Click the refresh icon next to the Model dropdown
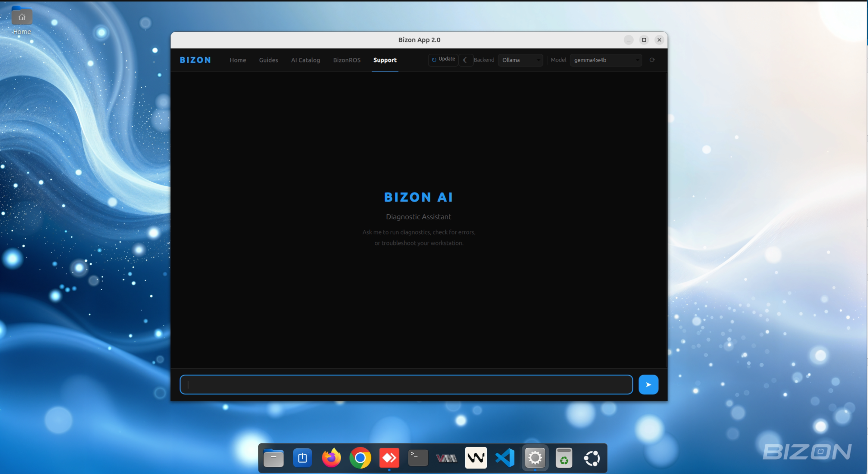Screen dimensions: 868x474 pyautogui.click(x=652, y=60)
